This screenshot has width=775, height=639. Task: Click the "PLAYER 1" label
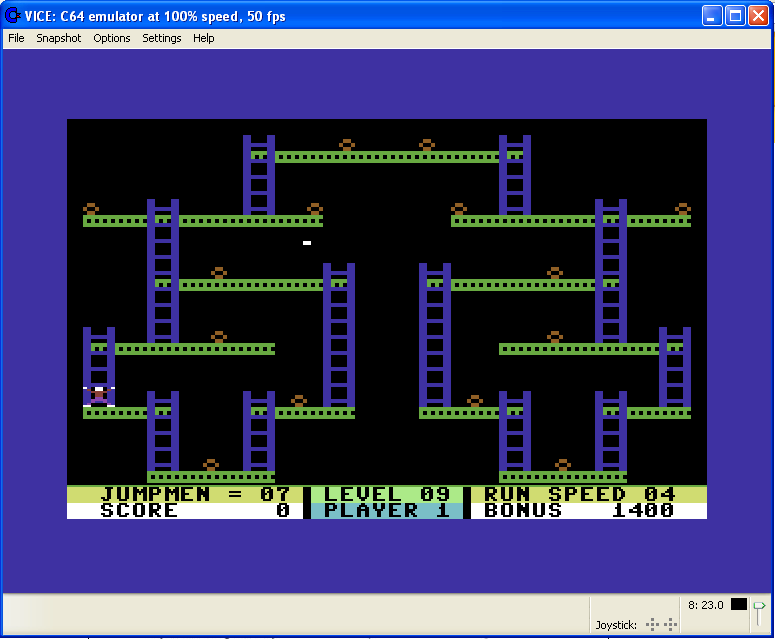[387, 510]
